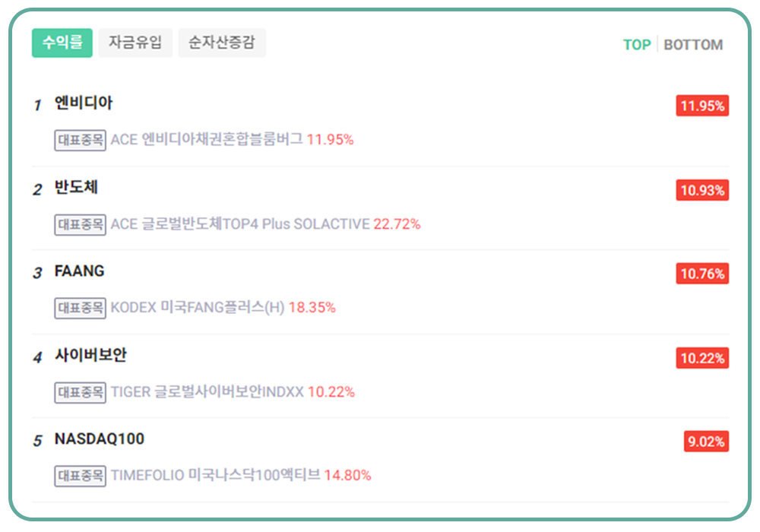Open TIMEFOLIO 미국나스닥100액티브 ETF link
Image resolution: width=760 pixels, height=532 pixels.
tap(216, 476)
